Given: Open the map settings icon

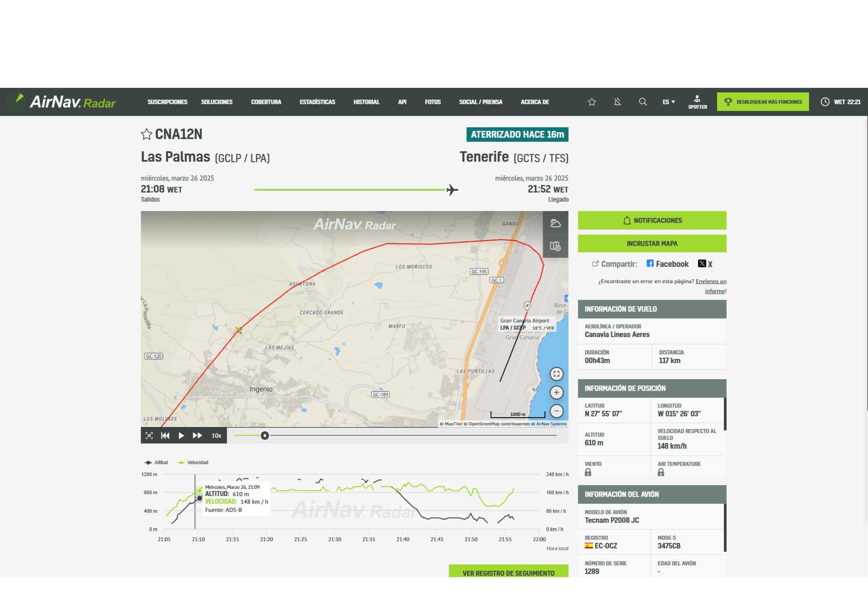Looking at the screenshot, I should (555, 246).
